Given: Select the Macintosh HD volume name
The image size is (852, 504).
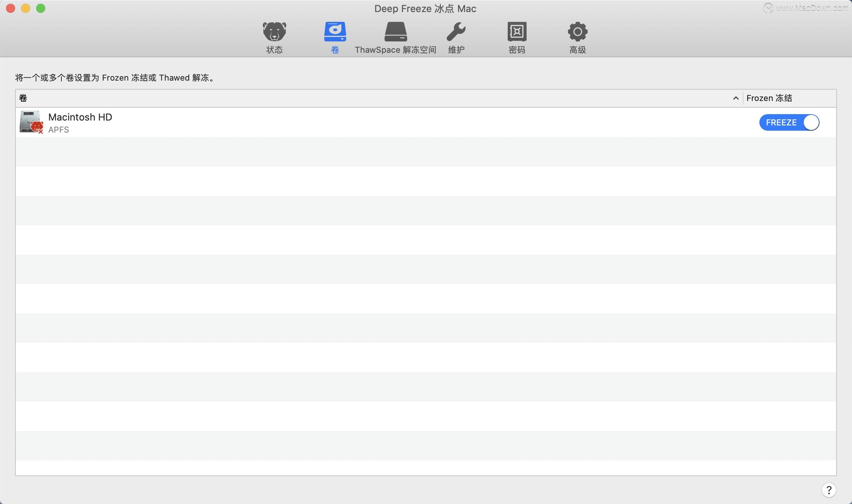Looking at the screenshot, I should (80, 117).
